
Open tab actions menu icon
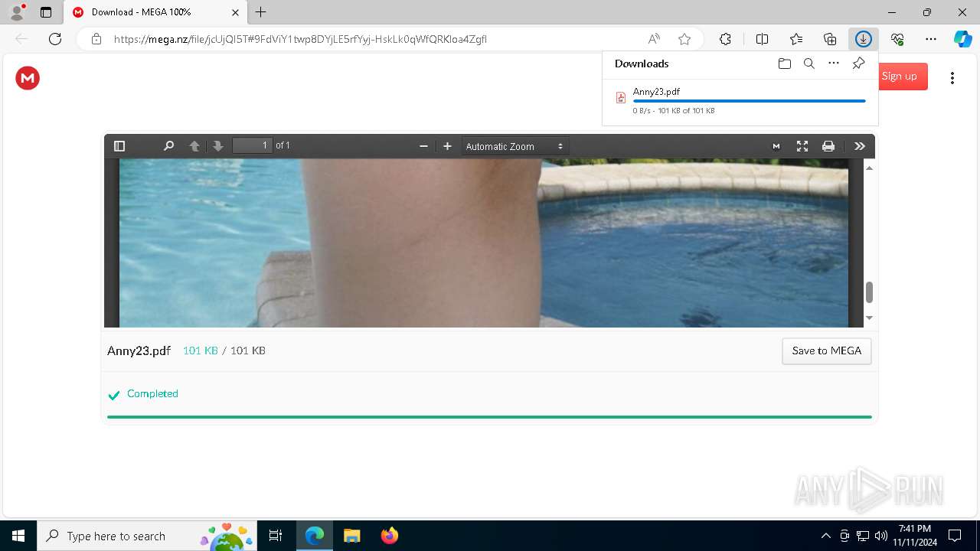click(x=46, y=12)
